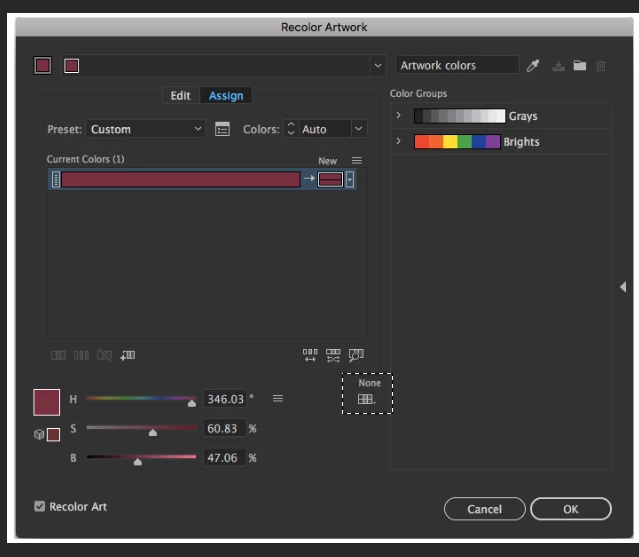The height and width of the screenshot is (557, 639).
Task: Select the Brights color group swatches
Action: coord(457,141)
